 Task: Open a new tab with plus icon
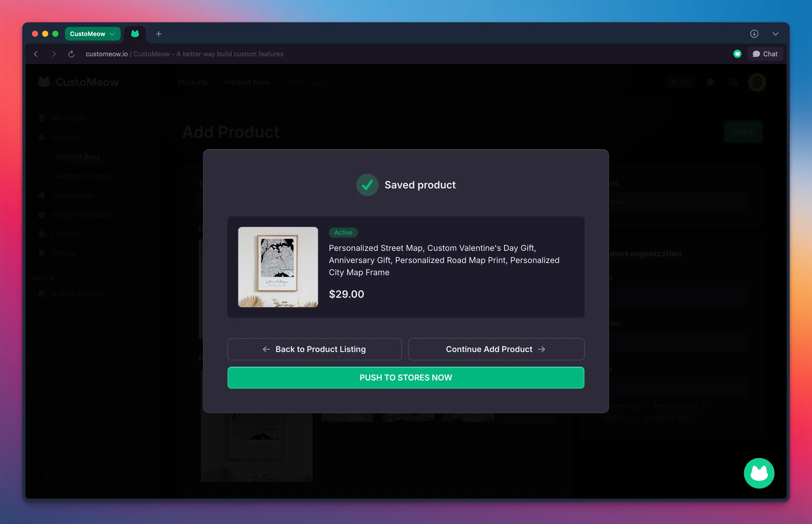[159, 34]
